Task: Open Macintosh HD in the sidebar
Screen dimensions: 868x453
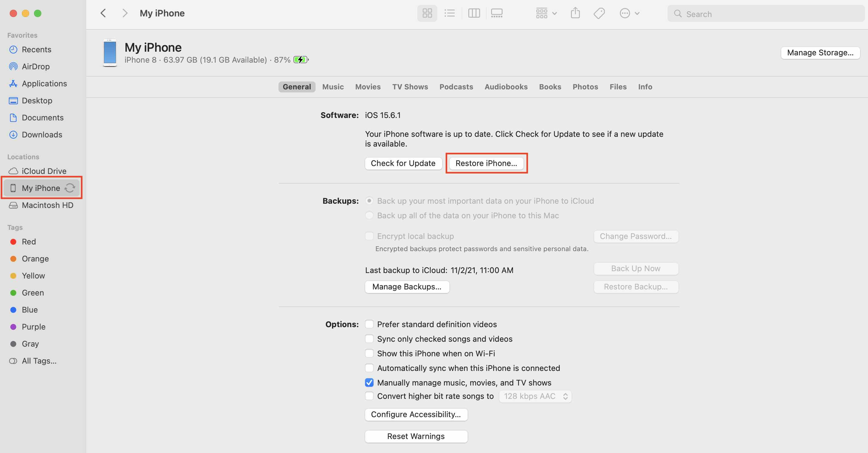Action: pos(47,205)
